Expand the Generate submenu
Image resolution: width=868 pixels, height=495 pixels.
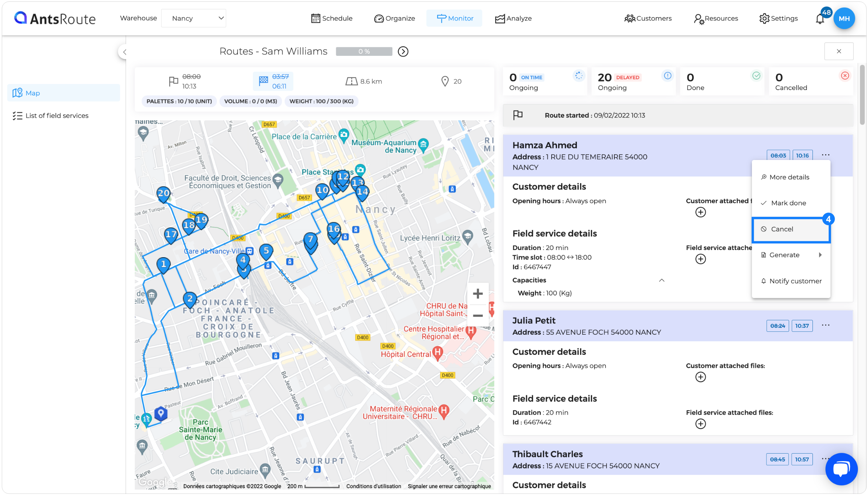791,255
